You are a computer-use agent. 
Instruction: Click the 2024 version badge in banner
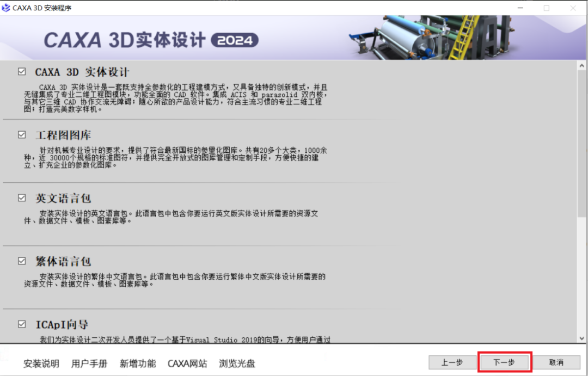pyautogui.click(x=235, y=40)
